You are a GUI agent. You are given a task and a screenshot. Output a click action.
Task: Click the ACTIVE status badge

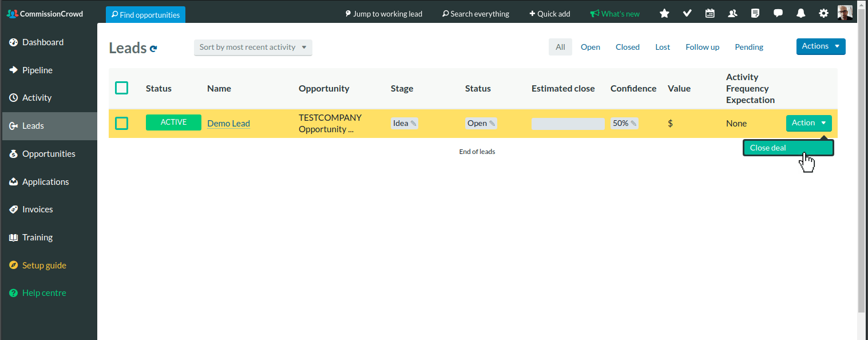click(x=173, y=122)
